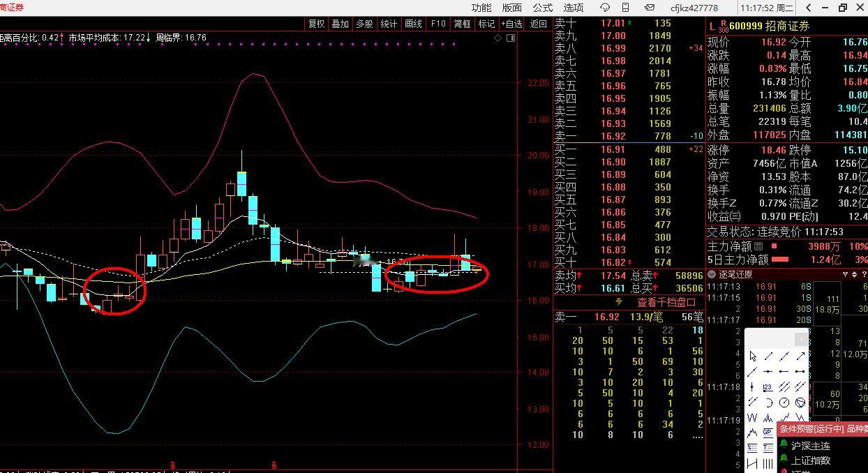Image resolution: width=868 pixels, height=473 pixels.
Task: Click the 主力净额 3988万 row
Action: point(787,246)
